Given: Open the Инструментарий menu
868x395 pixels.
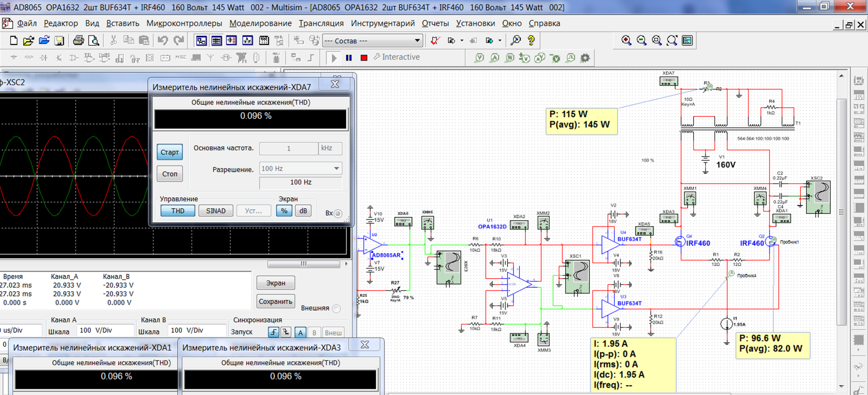Looking at the screenshot, I should coord(383,24).
